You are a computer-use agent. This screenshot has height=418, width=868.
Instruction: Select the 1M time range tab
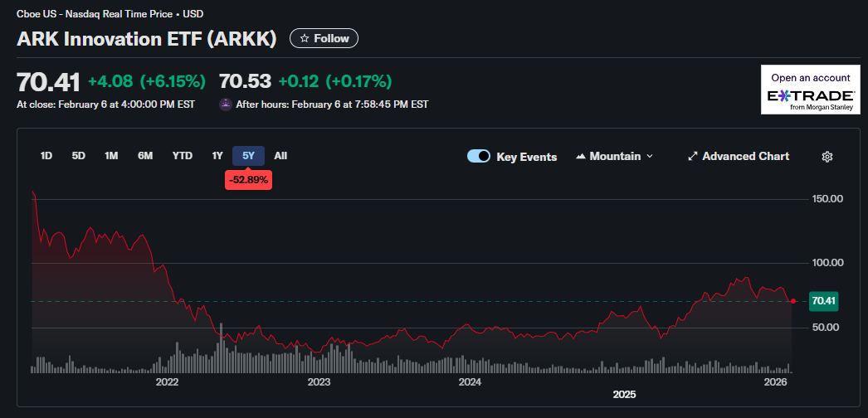(111, 156)
